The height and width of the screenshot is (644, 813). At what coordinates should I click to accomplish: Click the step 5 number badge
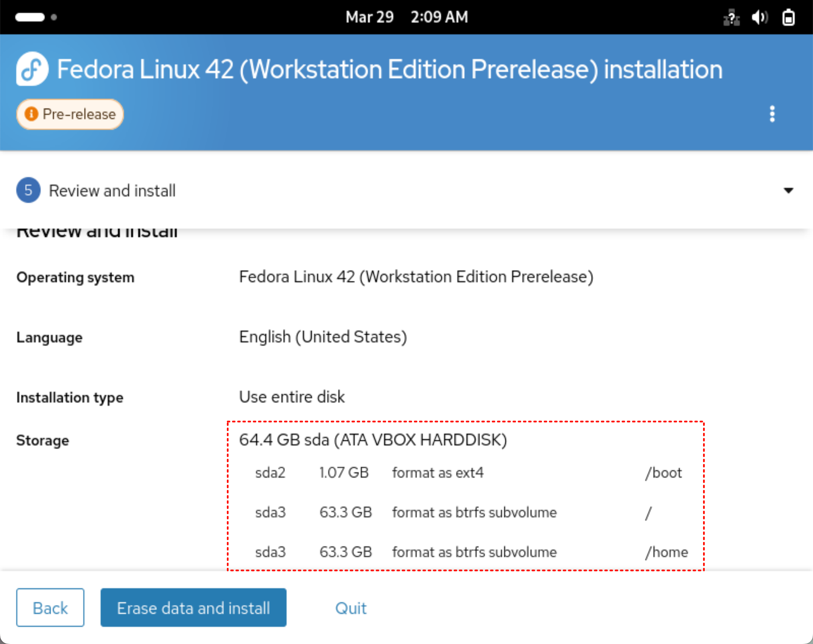click(x=29, y=190)
